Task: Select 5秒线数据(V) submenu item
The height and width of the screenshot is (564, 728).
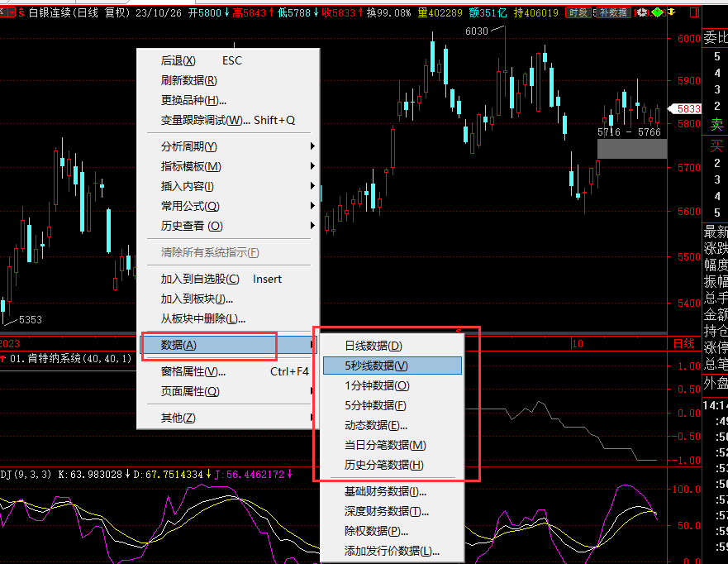Action: click(393, 366)
